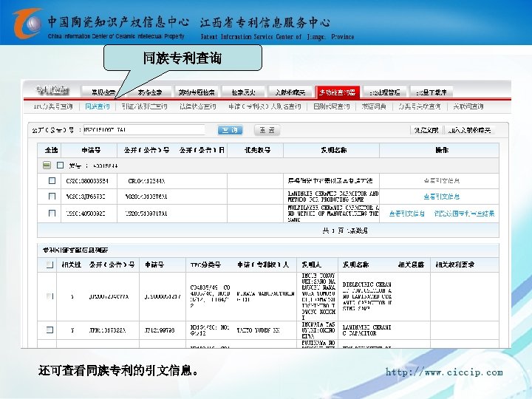Open the 批量下载库 tab
This screenshot has width=532, height=399.
pyautogui.click(x=432, y=92)
